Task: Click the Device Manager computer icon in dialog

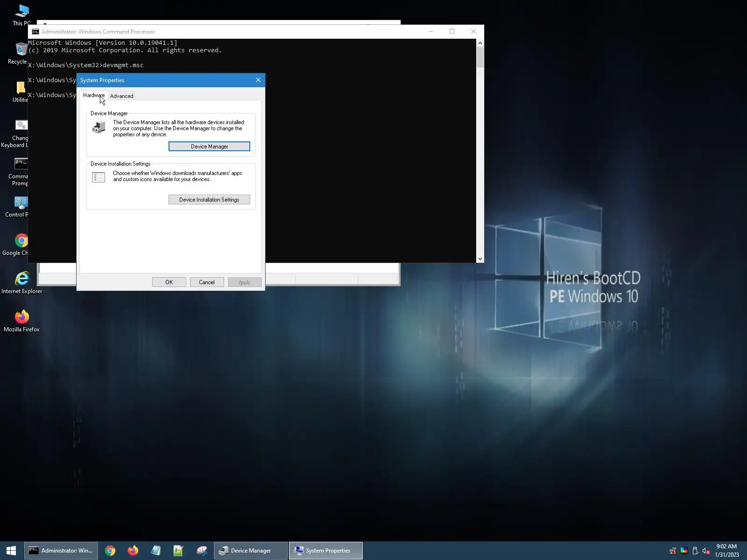Action: pos(99,127)
